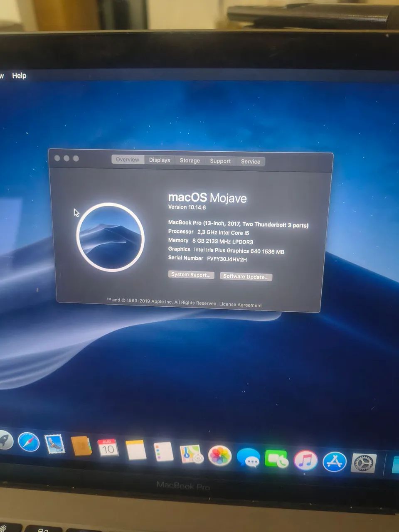Open App Store from the Dock
399x532 pixels.
335,461
